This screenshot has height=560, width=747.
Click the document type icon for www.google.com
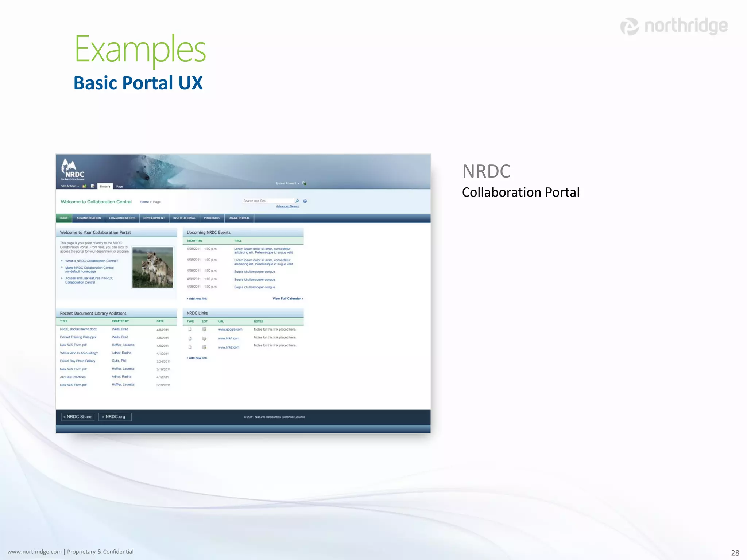point(190,330)
